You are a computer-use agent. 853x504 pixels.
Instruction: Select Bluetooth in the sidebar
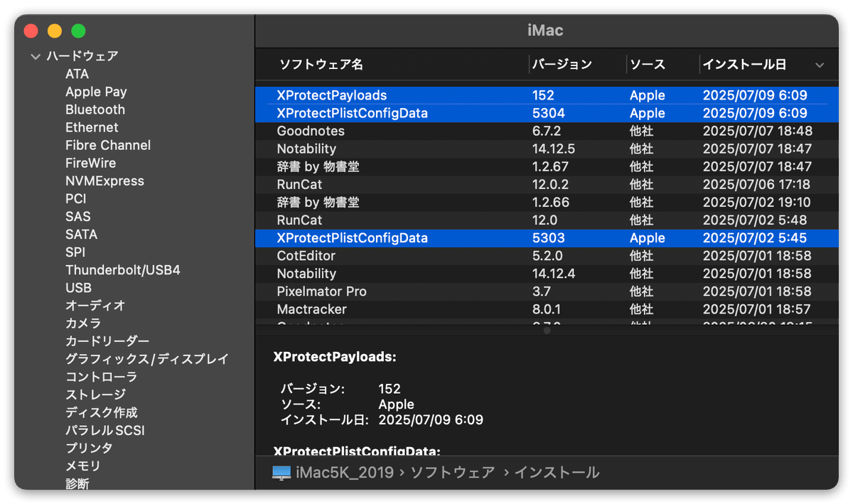[95, 109]
